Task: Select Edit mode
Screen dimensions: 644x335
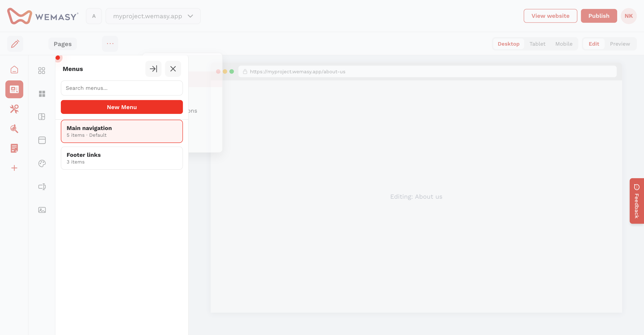Action: coord(594,44)
